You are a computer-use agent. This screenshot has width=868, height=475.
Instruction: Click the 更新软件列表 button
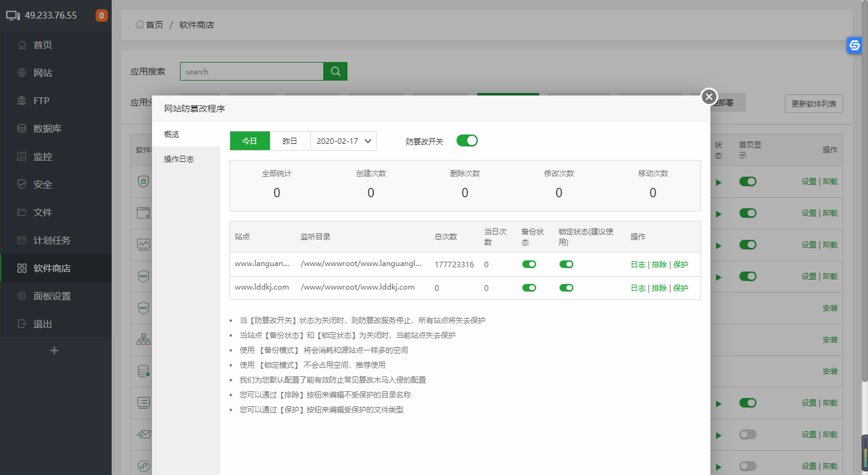click(x=813, y=104)
